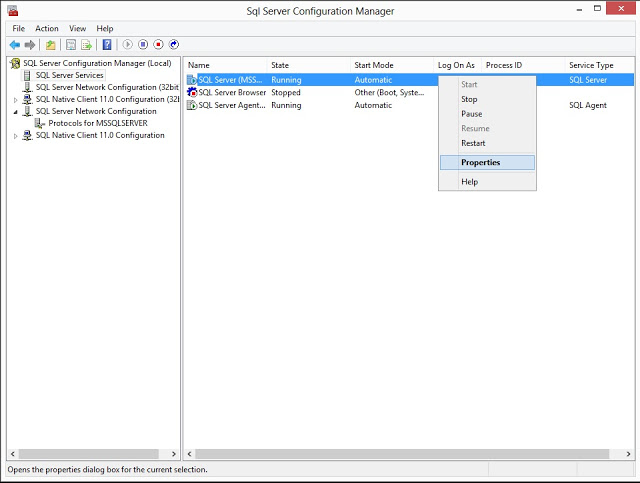Maximize the Configuration Manager window
640x483 pixels.
coord(597,9)
